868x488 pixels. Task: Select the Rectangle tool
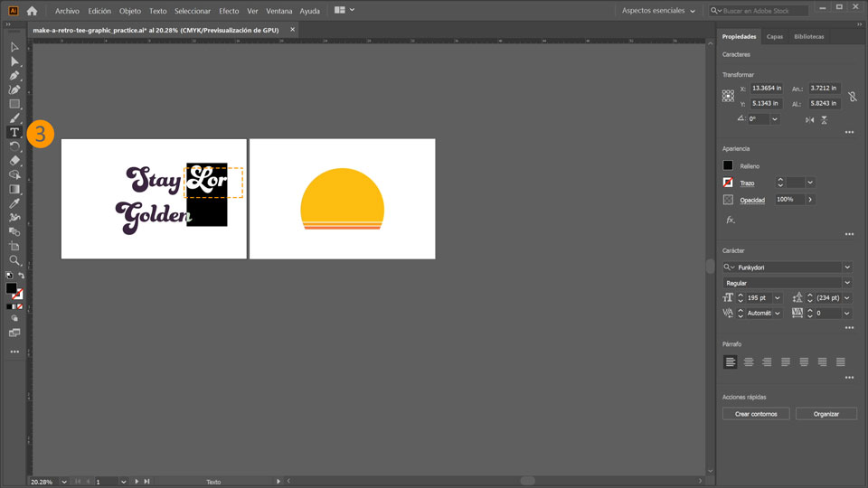pyautogui.click(x=14, y=104)
